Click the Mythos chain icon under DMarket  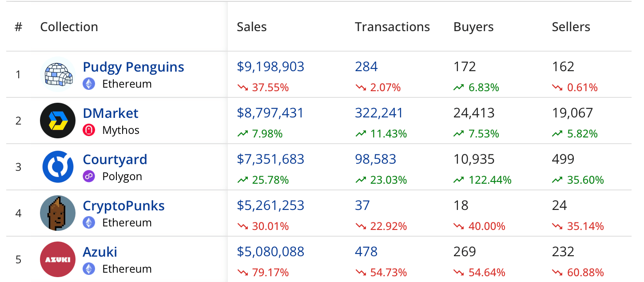89,130
